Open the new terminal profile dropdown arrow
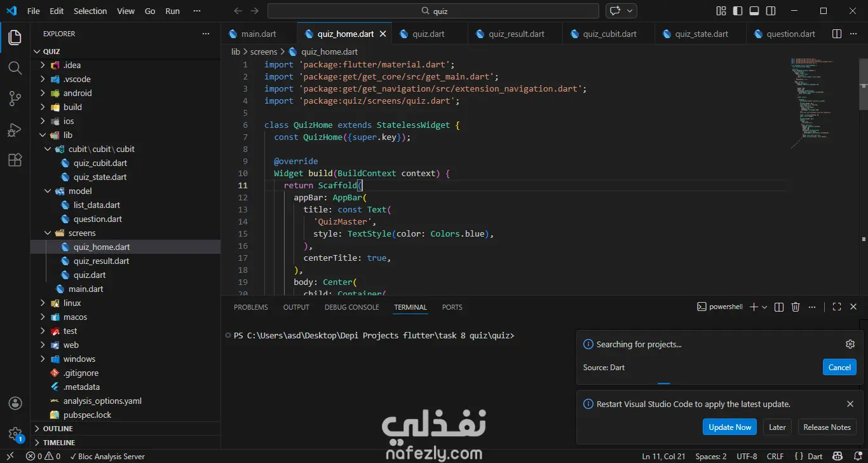 (764, 307)
